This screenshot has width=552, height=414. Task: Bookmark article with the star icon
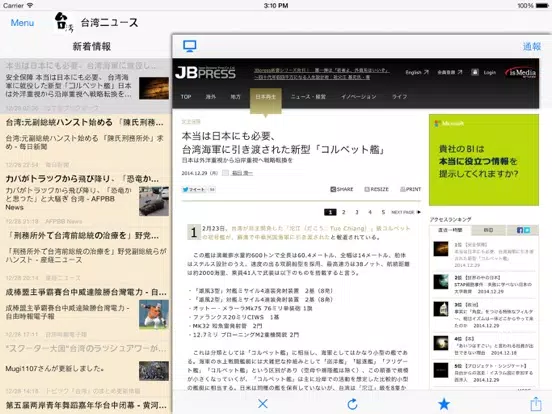point(444,404)
